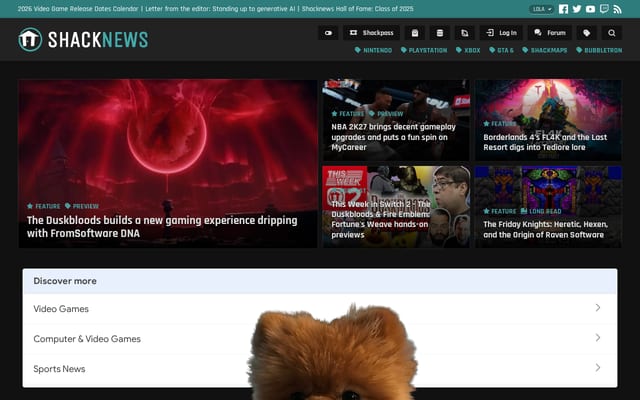640x400 pixels.
Task: Open the search magnifier icon
Action: [611, 33]
